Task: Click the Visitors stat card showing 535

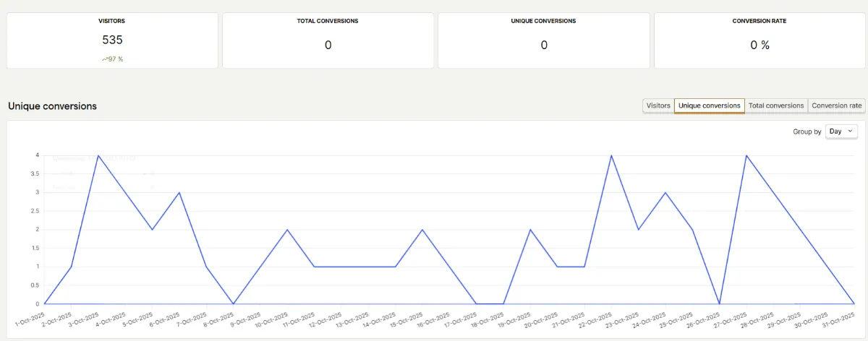Action: pos(112,40)
